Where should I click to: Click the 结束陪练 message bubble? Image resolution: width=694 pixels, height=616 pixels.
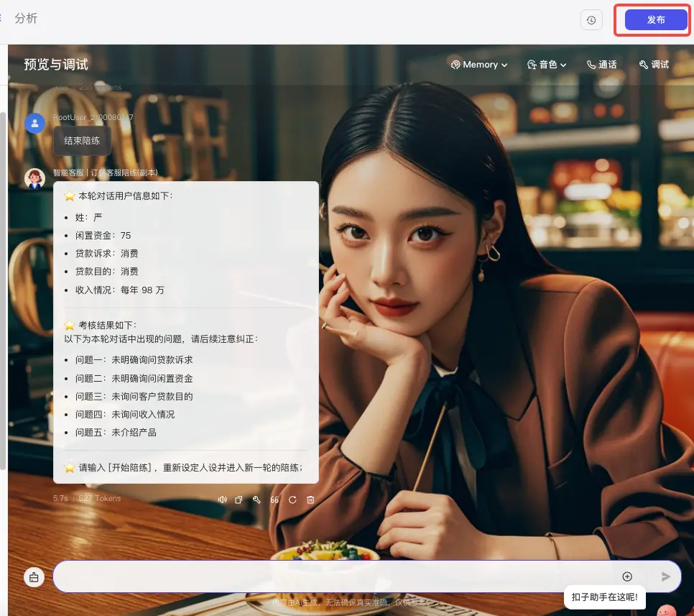pos(82,141)
